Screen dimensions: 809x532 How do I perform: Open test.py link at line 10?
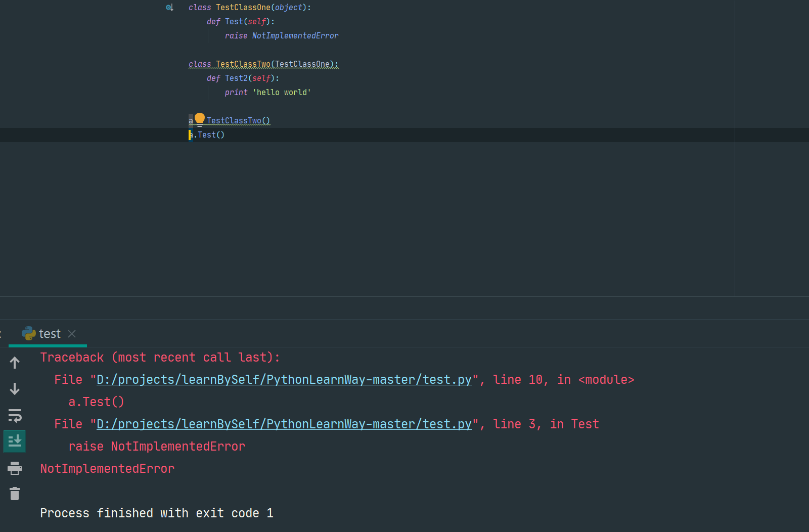coord(284,380)
